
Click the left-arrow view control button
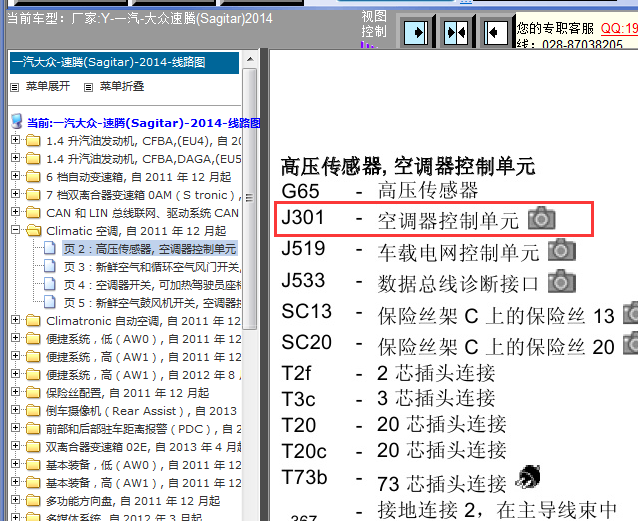tap(496, 32)
